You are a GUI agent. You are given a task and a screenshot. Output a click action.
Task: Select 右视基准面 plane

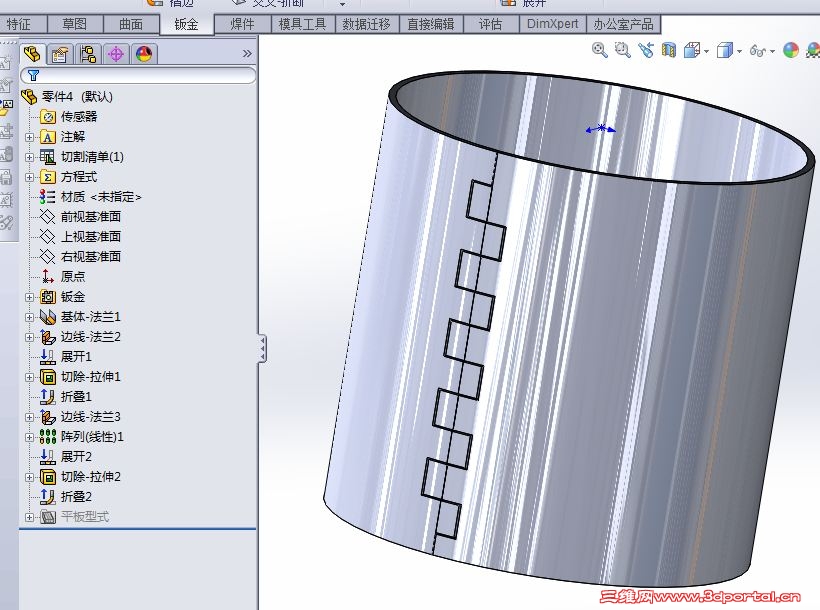click(x=90, y=256)
